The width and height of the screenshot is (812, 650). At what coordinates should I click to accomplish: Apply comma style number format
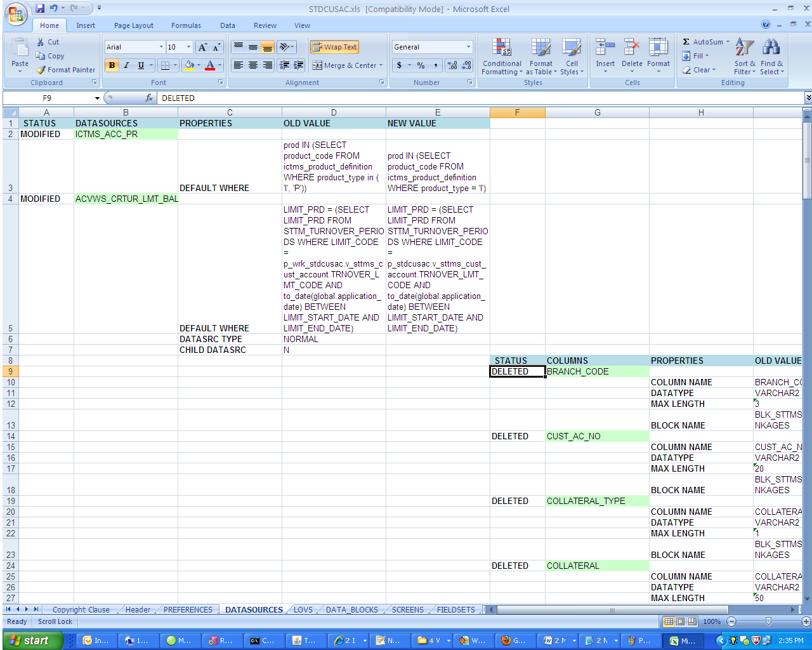436,65
